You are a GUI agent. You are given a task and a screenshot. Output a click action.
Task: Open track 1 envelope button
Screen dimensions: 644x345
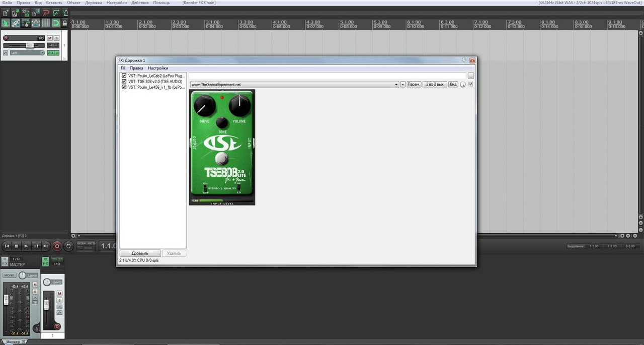6,53
